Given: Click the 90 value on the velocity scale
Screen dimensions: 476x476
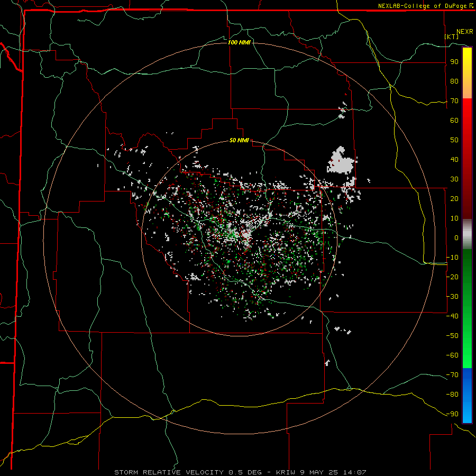Looking at the screenshot, I should (x=454, y=62).
